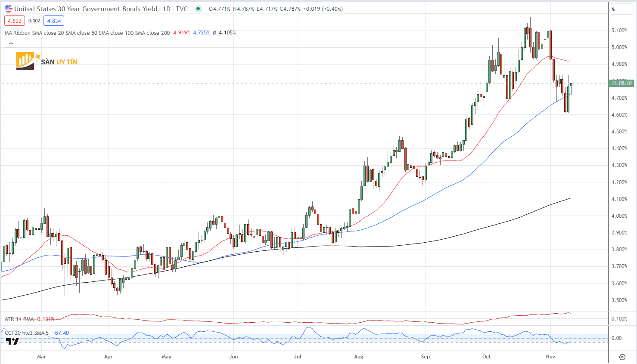Viewport: 637px width, 364px height.
Task: Click the 4.100% price scale label
Action: [x=619, y=199]
